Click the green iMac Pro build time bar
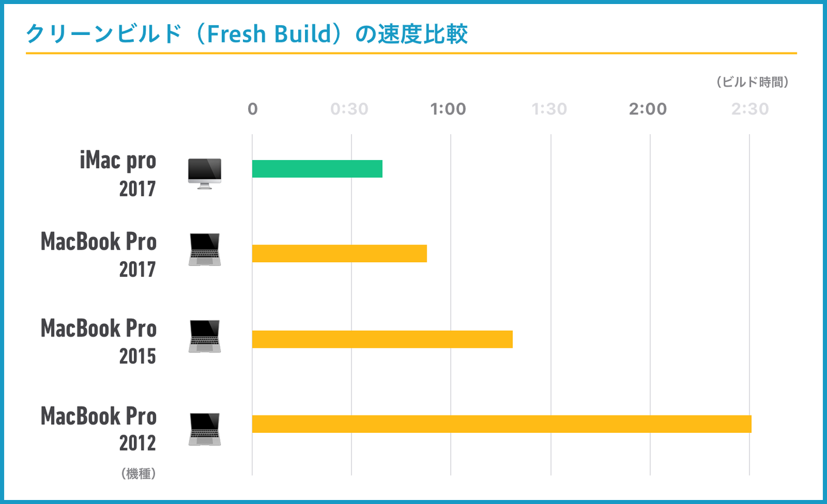 317,169
